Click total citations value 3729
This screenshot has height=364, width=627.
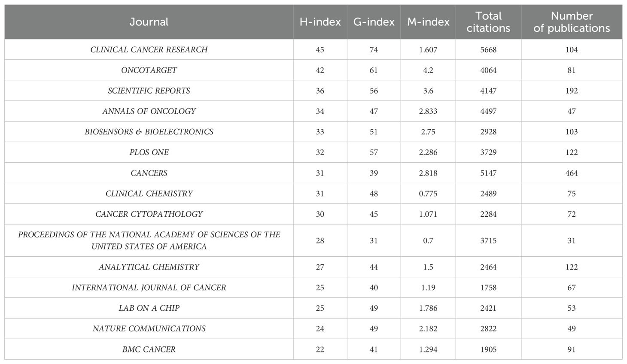coord(488,153)
